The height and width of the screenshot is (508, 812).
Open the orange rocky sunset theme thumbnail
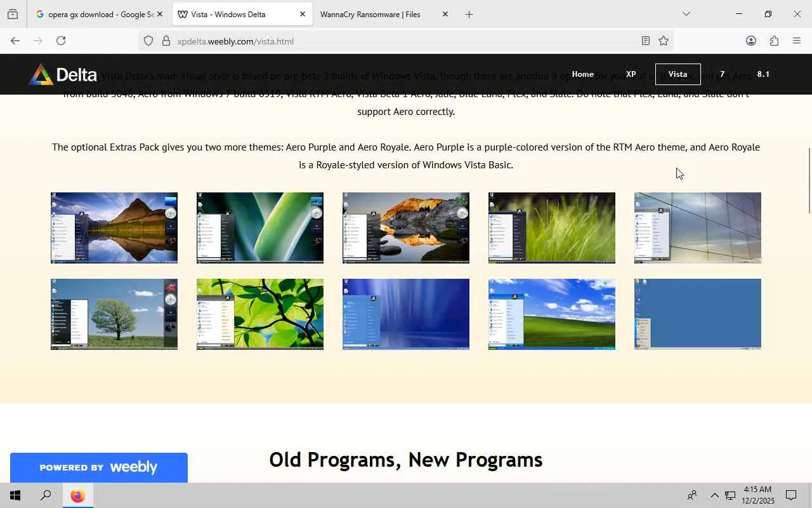click(406, 228)
